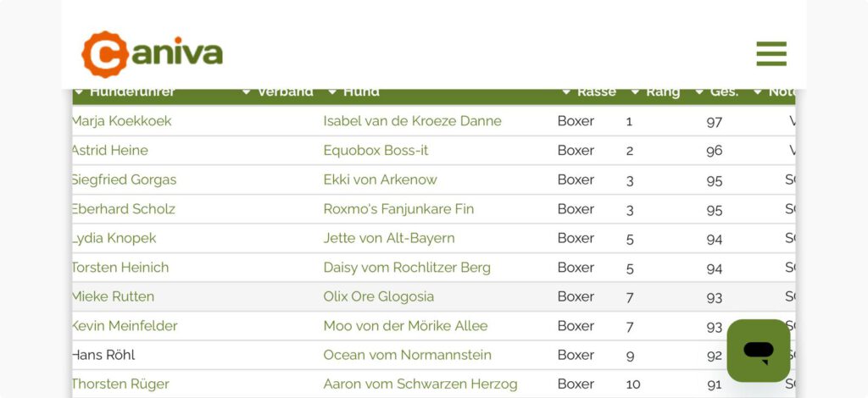Viewport: 868px width, 398px height.
Task: Sort by Hundeführer column arrow
Action: [79, 92]
